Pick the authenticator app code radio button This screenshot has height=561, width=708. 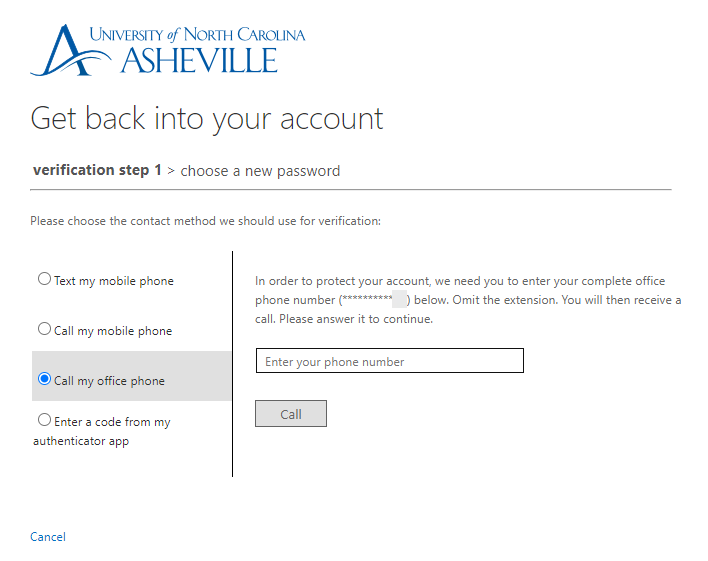(x=44, y=420)
